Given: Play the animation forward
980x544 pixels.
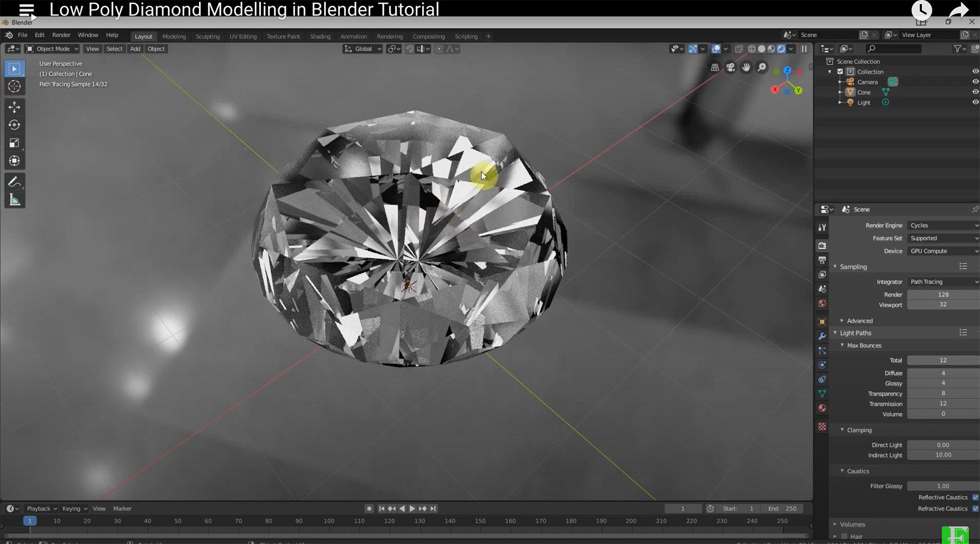Looking at the screenshot, I should click(412, 509).
